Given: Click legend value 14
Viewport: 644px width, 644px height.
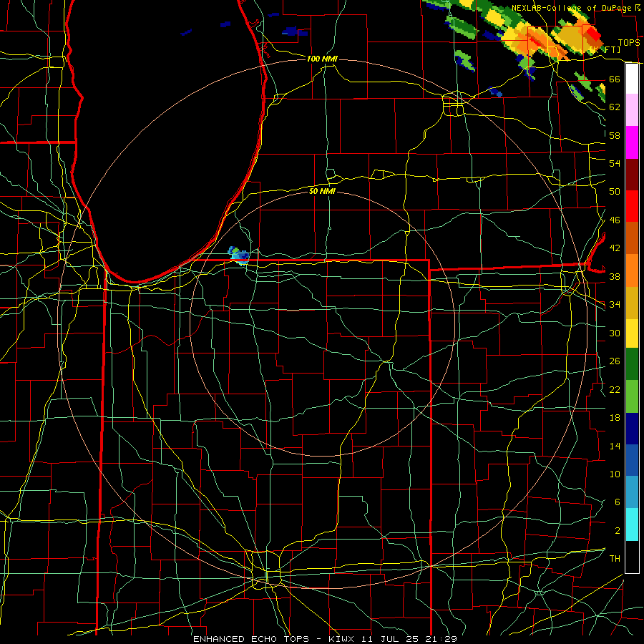Looking at the screenshot, I should [x=615, y=446].
